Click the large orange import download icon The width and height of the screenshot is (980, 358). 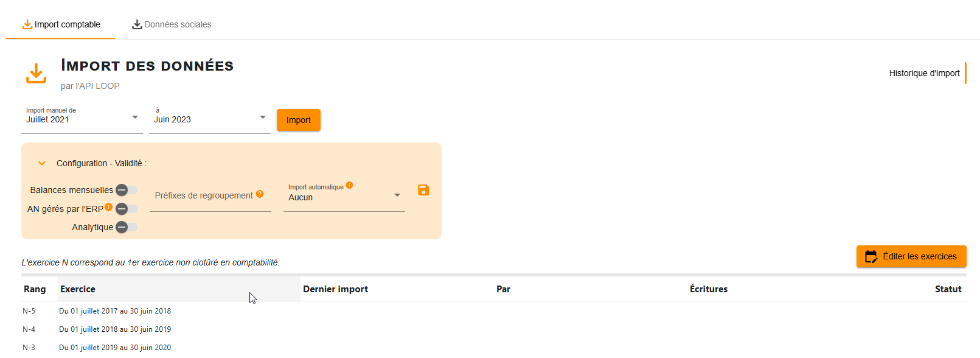(x=36, y=73)
